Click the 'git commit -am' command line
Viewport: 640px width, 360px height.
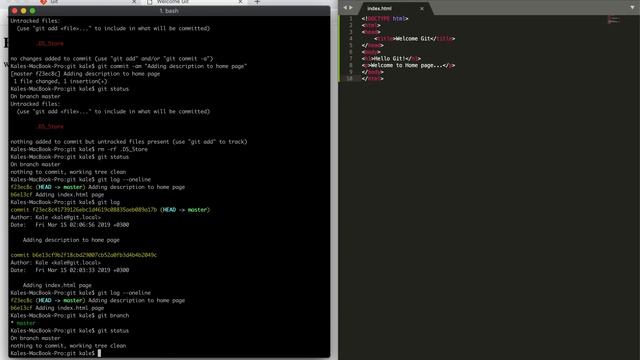129,66
